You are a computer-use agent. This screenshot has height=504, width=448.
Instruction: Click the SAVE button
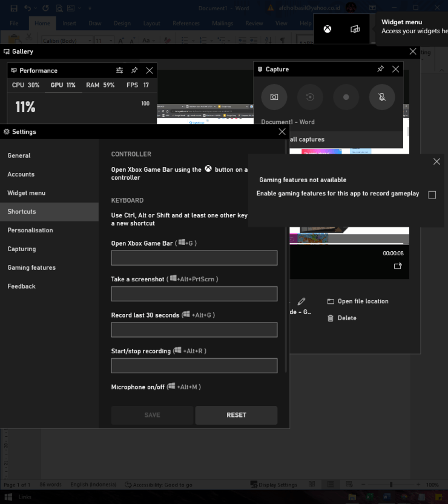(x=152, y=415)
